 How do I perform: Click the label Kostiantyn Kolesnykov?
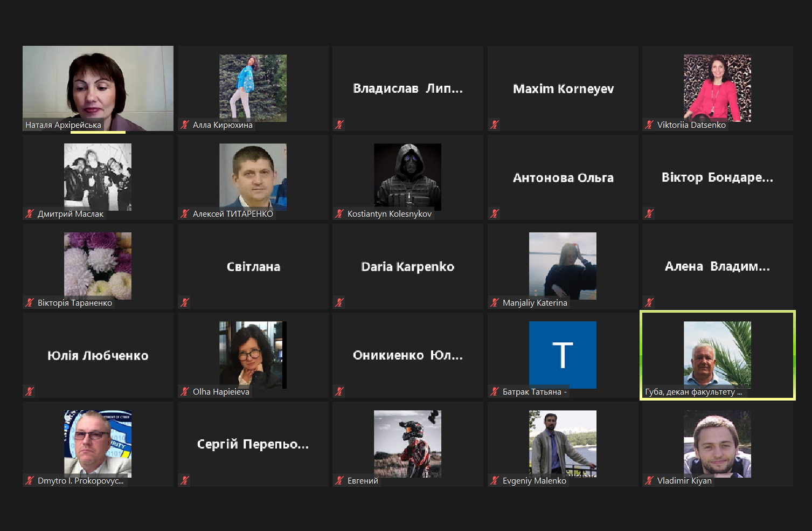pos(390,214)
